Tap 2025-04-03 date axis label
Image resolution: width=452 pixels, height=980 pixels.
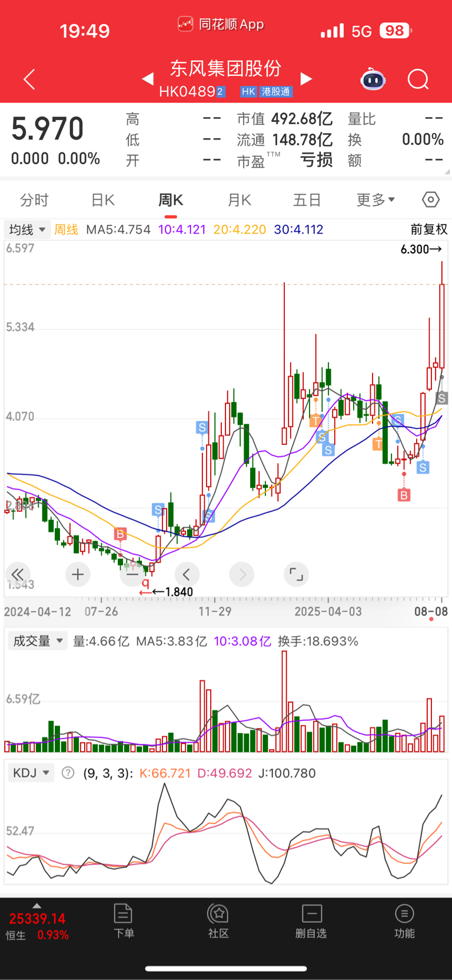click(x=328, y=612)
